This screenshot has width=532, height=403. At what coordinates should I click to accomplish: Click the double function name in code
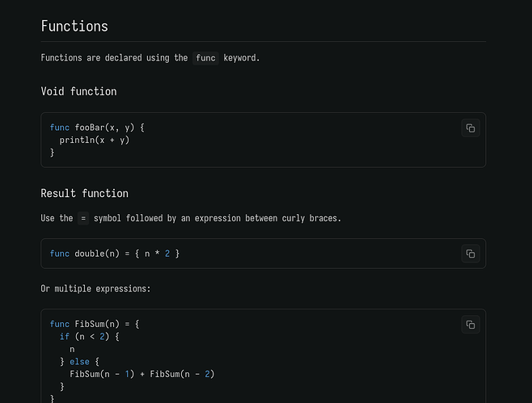click(89, 254)
